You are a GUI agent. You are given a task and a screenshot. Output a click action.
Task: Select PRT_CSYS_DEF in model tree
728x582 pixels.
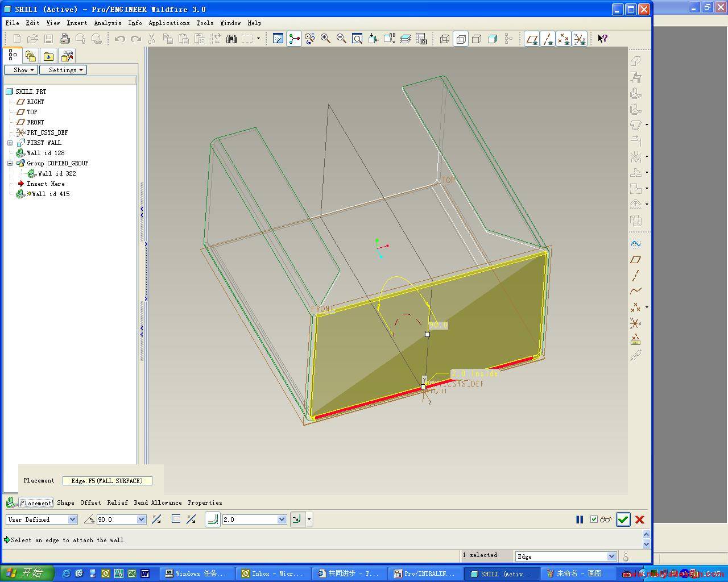[x=47, y=132]
